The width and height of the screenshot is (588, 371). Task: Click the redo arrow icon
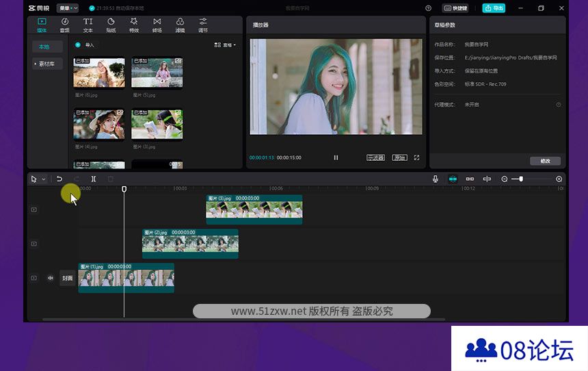77,179
